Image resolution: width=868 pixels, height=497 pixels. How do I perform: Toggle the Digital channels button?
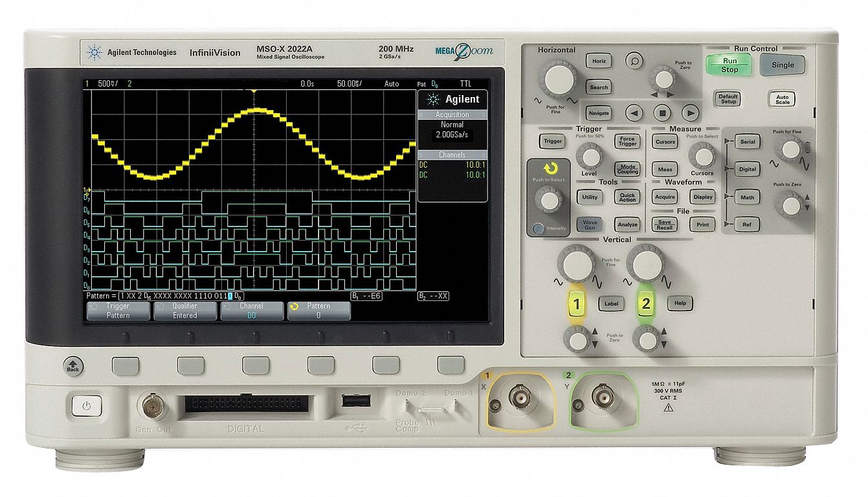pos(748,170)
